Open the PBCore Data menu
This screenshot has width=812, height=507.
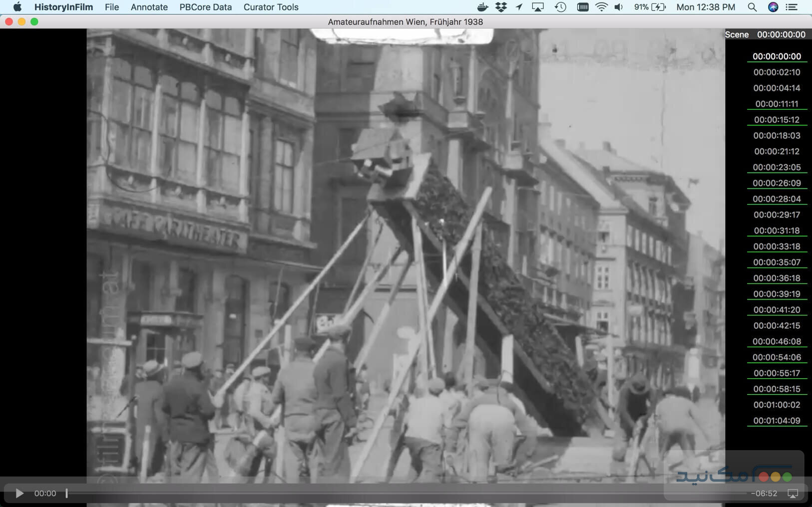click(x=205, y=7)
